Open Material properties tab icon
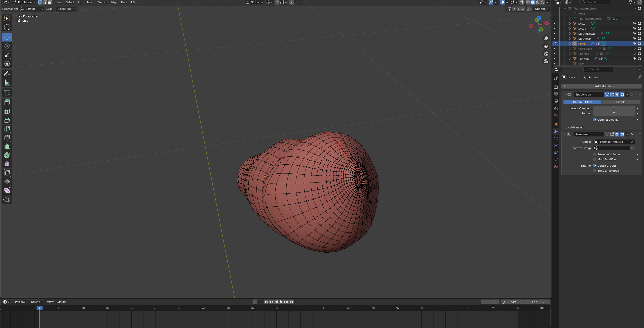 pyautogui.click(x=556, y=167)
